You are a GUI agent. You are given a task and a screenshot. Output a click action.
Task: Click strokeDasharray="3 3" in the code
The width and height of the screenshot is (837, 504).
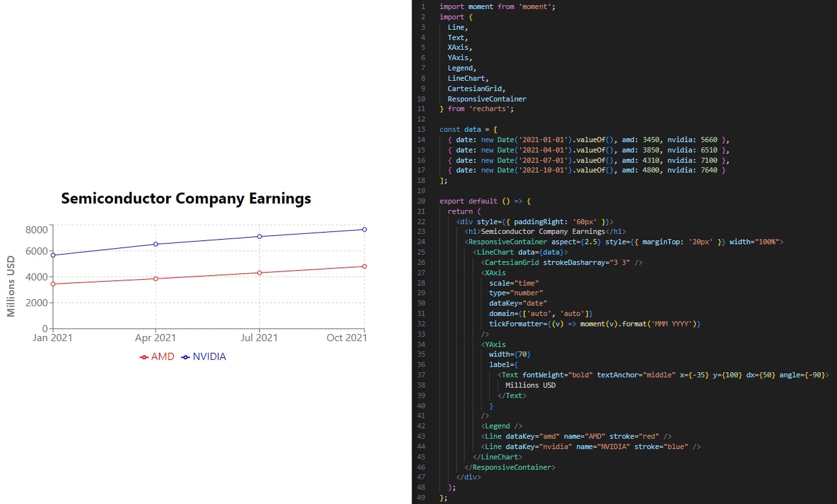(588, 262)
